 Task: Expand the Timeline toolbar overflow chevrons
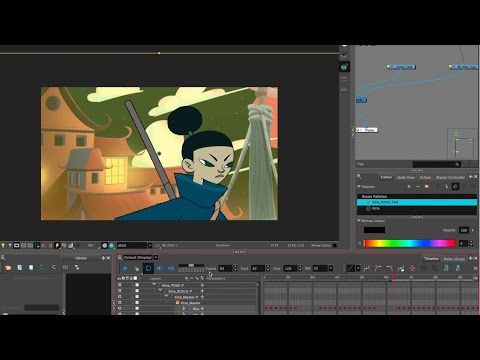475,268
